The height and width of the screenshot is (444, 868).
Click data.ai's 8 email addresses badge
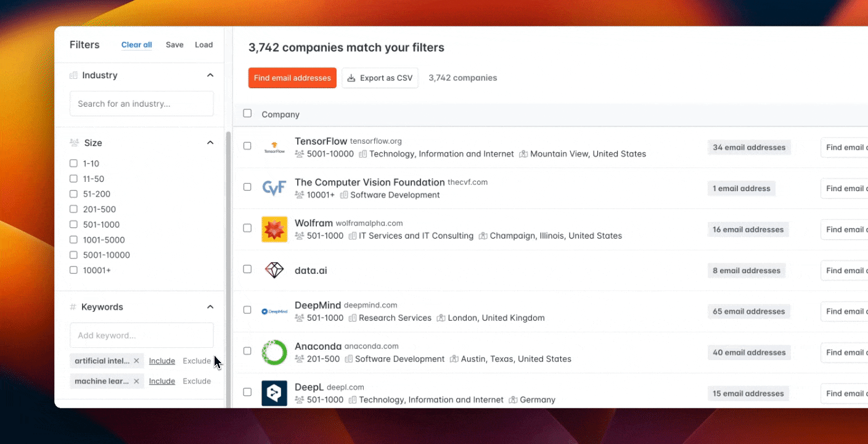[x=747, y=271]
